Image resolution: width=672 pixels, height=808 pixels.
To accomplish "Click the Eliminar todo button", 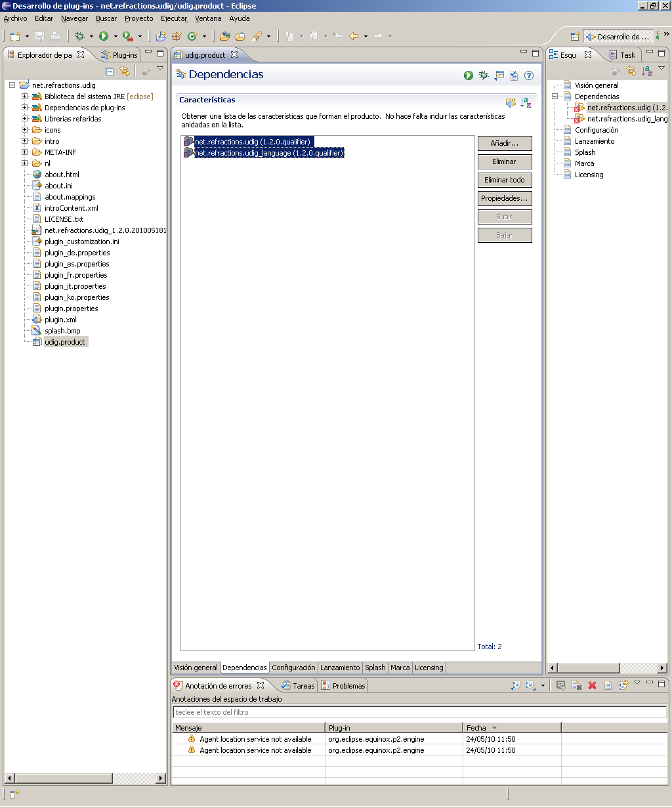I will coord(505,180).
